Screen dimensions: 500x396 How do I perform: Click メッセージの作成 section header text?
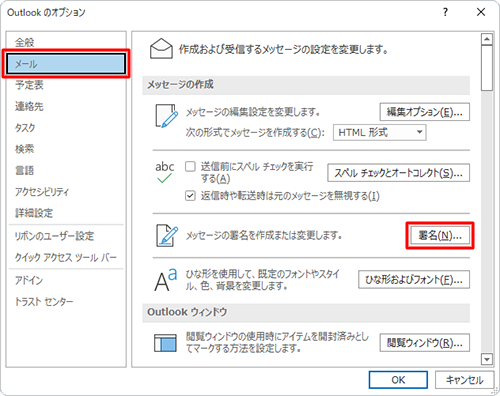[x=180, y=85]
